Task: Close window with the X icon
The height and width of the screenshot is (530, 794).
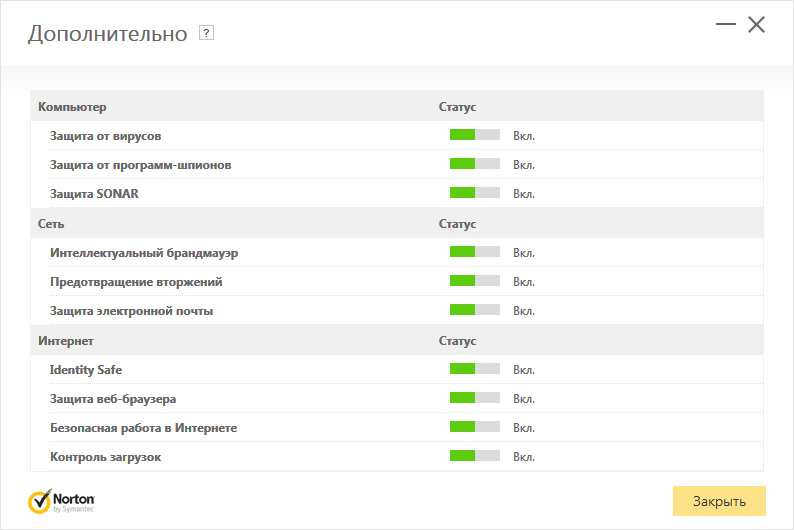Action: (756, 25)
